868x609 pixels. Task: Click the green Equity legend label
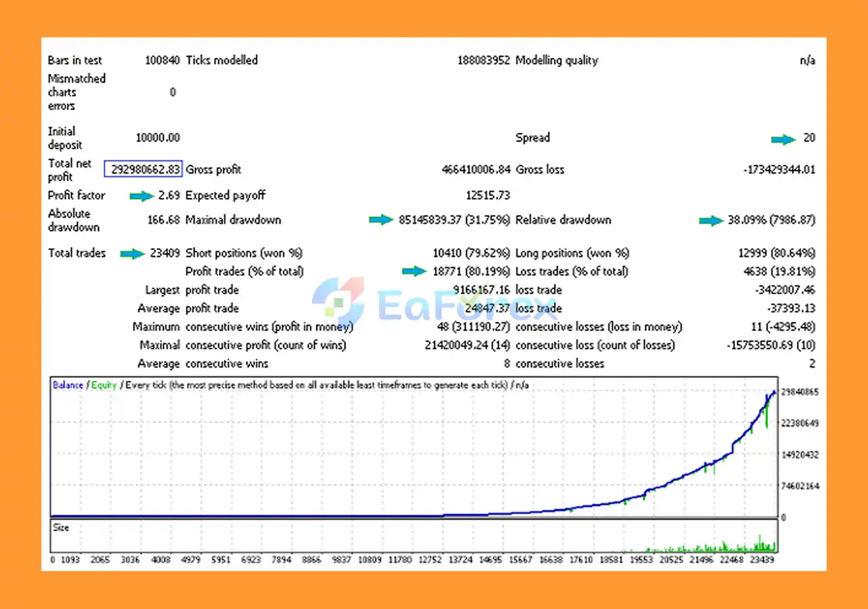[x=104, y=385]
